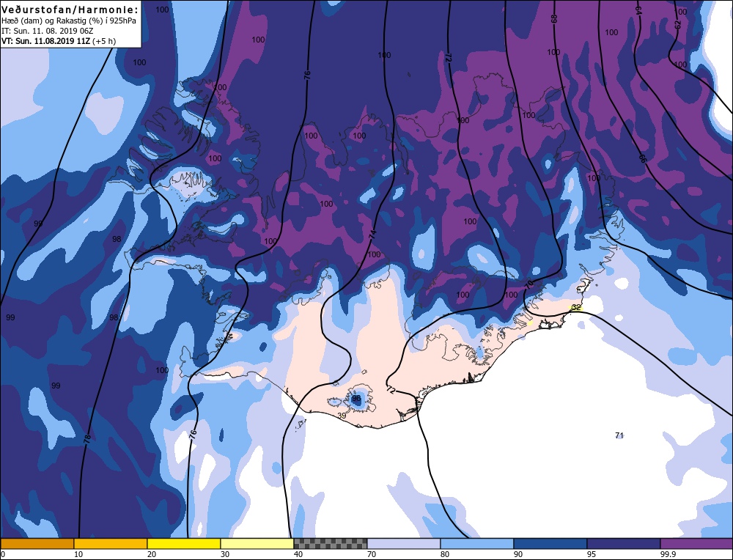Click the humidity value 96 inside the blue spot

point(356,398)
